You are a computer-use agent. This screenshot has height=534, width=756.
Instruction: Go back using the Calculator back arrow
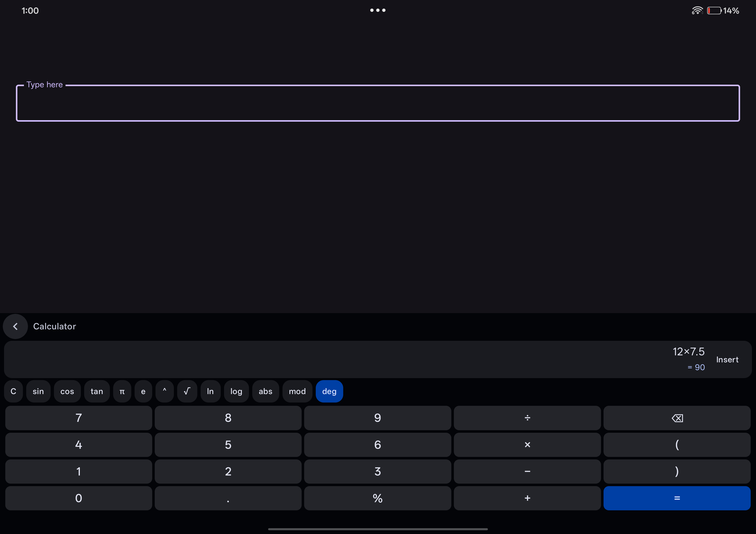pyautogui.click(x=15, y=326)
